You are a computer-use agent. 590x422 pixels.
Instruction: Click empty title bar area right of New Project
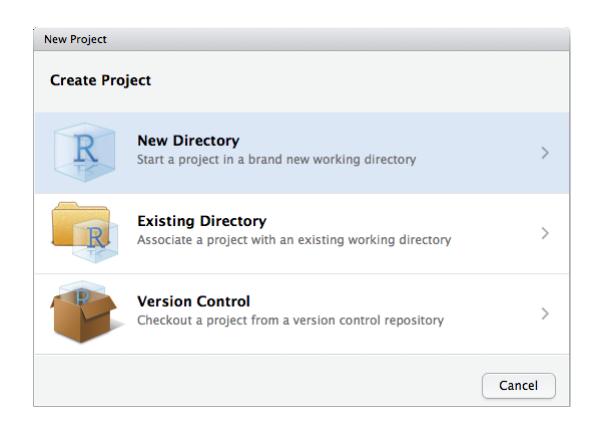(x=339, y=39)
